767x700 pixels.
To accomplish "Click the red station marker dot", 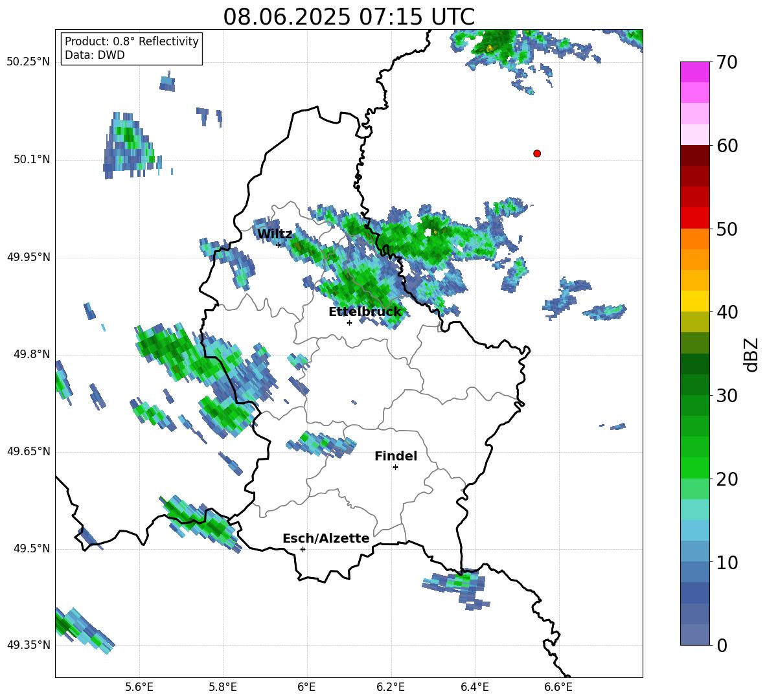I will tap(537, 153).
